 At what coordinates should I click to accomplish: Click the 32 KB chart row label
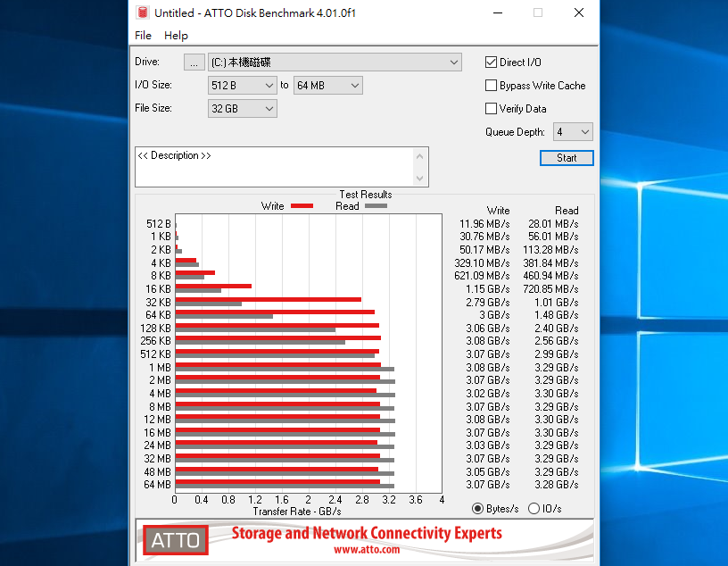point(158,303)
